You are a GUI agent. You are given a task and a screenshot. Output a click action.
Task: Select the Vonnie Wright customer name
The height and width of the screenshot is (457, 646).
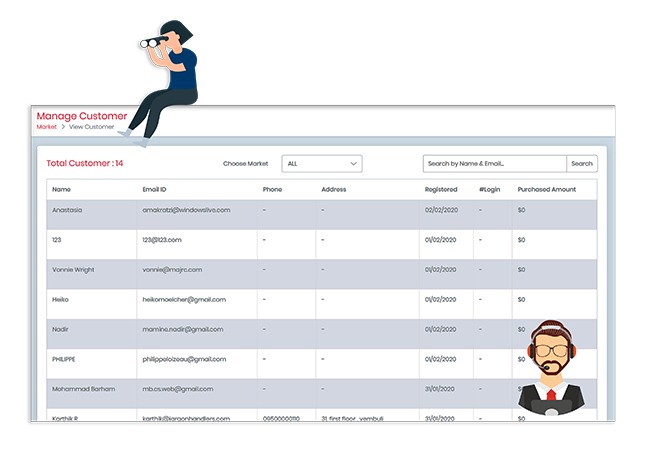pyautogui.click(x=73, y=270)
